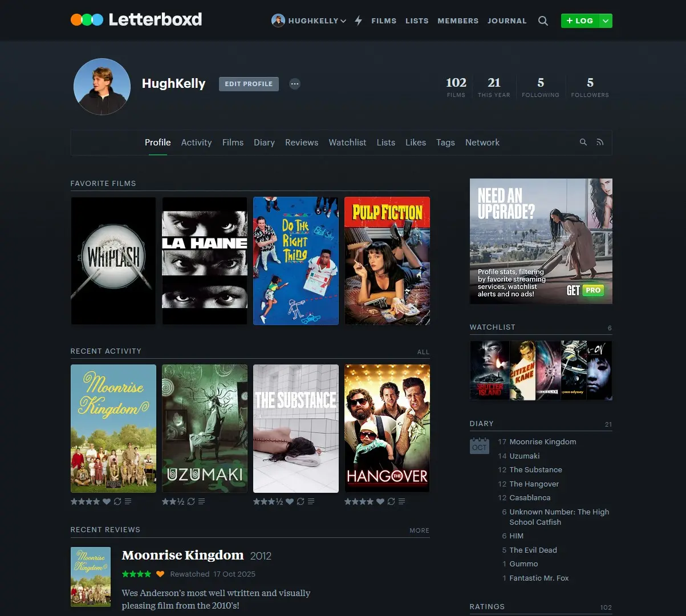Open the Reviews tab
Screen dimensions: 686x616
[302, 143]
